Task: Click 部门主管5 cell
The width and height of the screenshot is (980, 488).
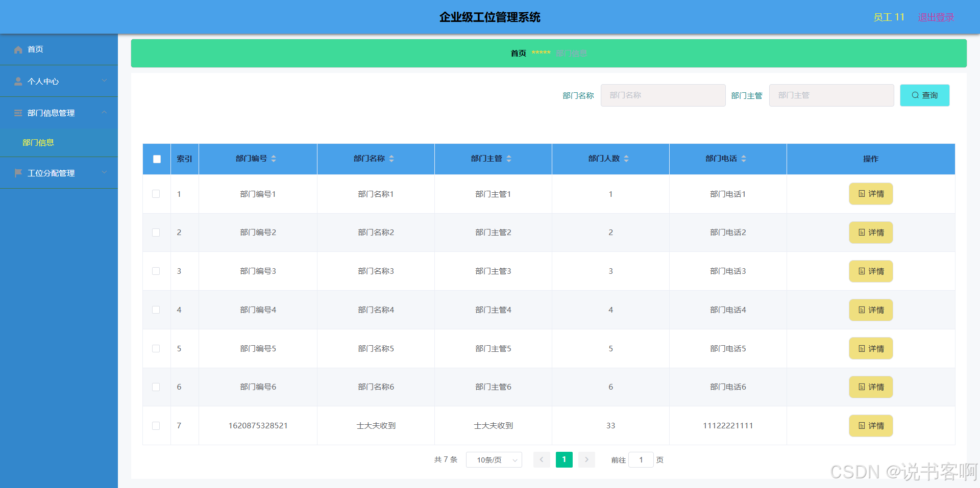Action: [x=493, y=349]
